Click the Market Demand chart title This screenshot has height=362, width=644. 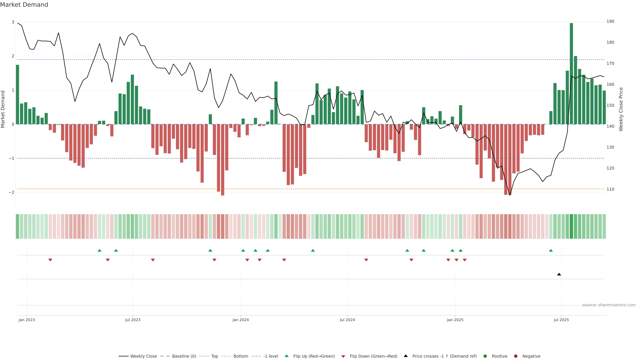pyautogui.click(x=24, y=5)
